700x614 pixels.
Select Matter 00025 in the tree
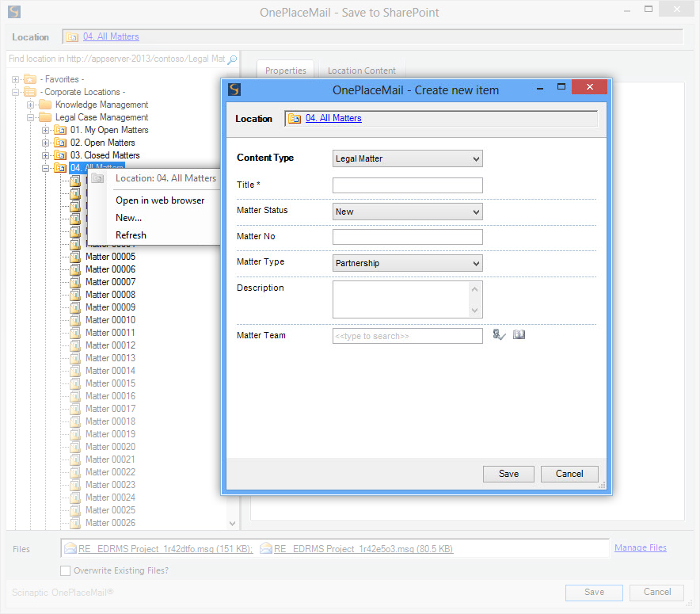(x=110, y=510)
